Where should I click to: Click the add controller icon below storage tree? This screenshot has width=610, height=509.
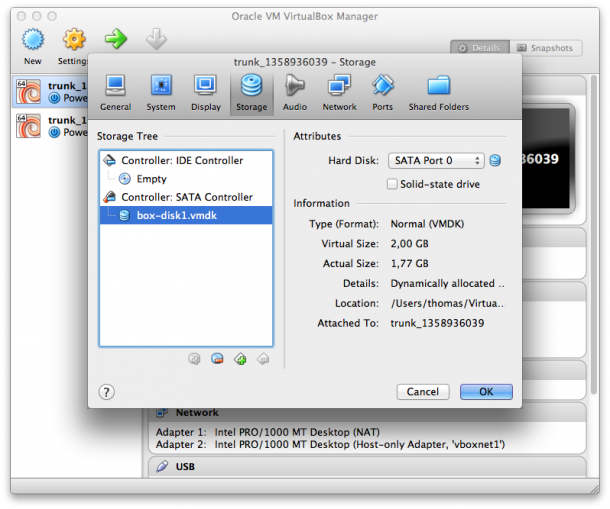point(240,359)
